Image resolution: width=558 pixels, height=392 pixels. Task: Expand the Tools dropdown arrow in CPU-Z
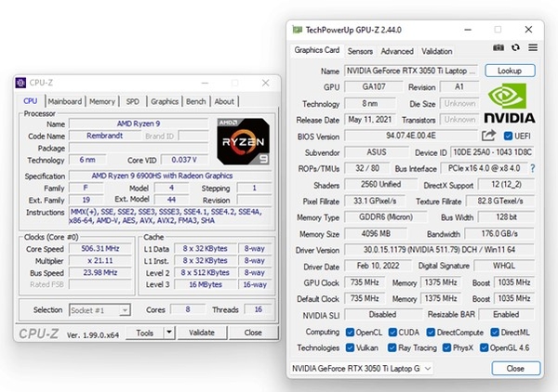[170, 333]
